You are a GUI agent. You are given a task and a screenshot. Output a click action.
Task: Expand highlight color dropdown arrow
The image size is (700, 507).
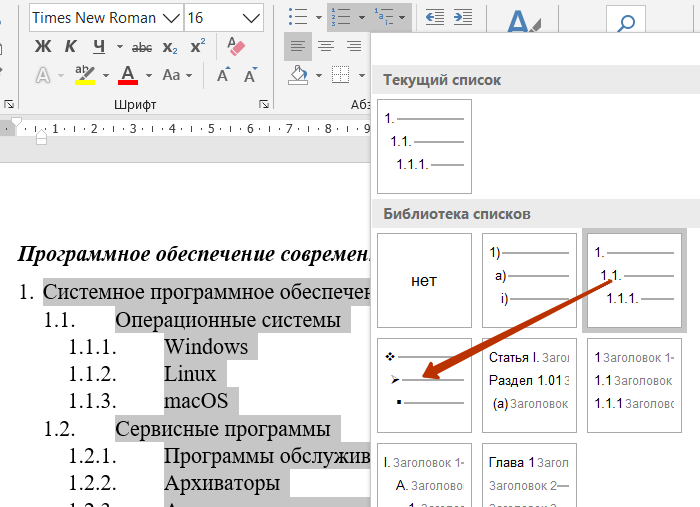106,75
